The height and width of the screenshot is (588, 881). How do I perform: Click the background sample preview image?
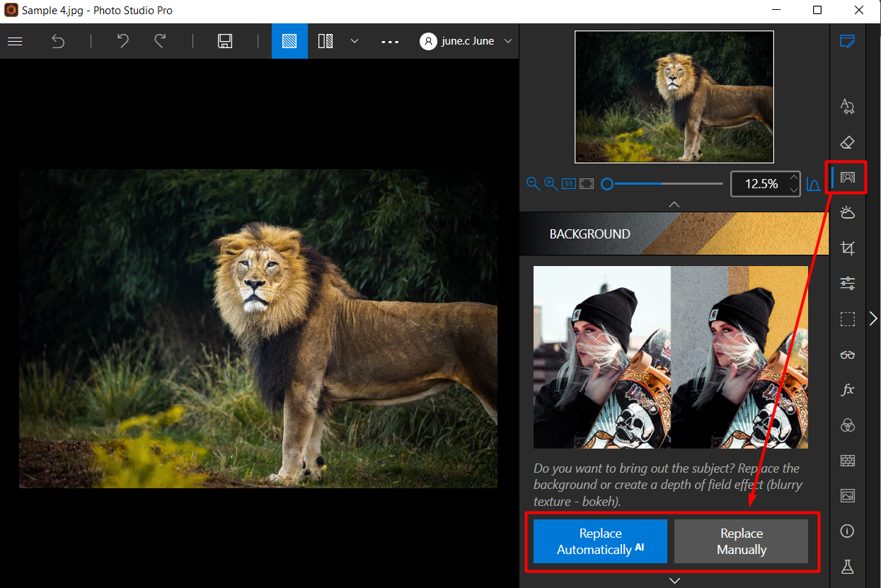[x=670, y=357]
